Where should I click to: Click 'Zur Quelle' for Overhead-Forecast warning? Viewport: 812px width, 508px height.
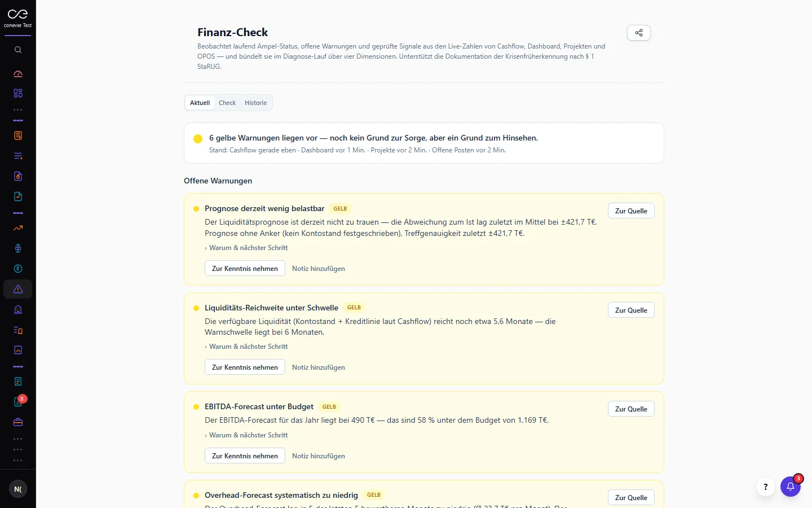tap(631, 497)
